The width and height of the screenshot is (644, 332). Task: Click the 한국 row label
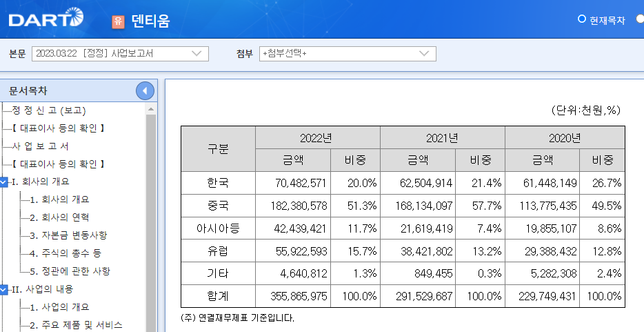[x=218, y=183]
